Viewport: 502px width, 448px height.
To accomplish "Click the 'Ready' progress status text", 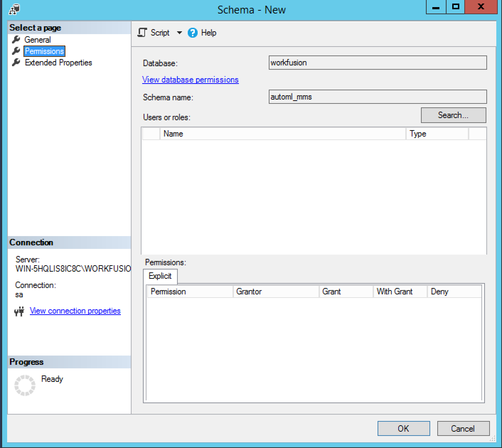I will [52, 379].
